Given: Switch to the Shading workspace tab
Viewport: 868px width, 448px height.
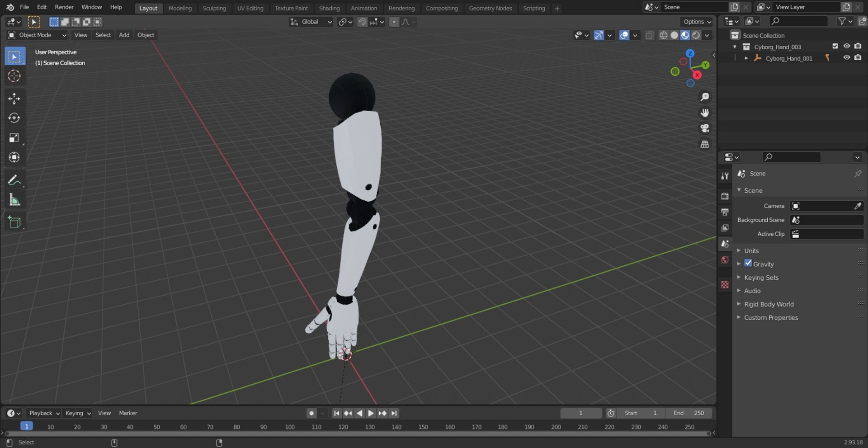Looking at the screenshot, I should click(329, 8).
